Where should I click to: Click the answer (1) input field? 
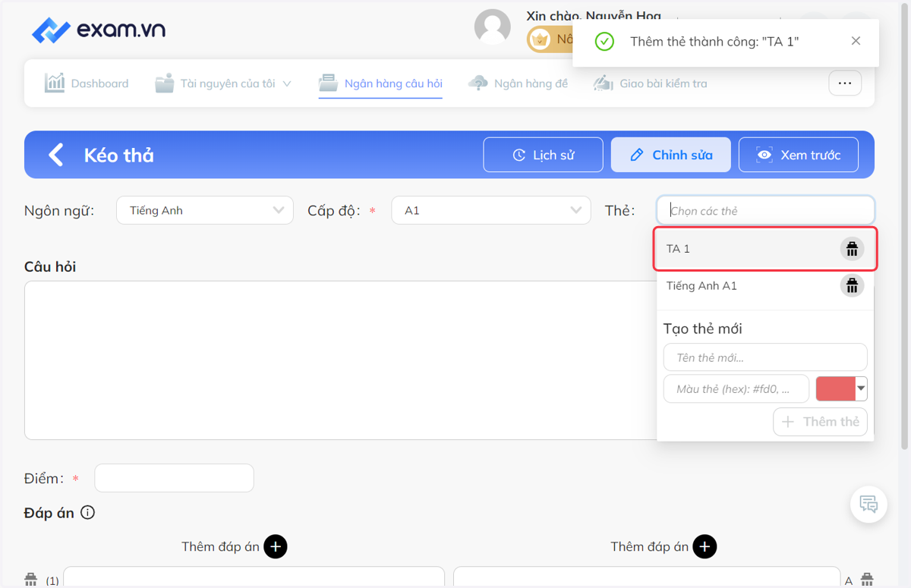tap(254, 577)
